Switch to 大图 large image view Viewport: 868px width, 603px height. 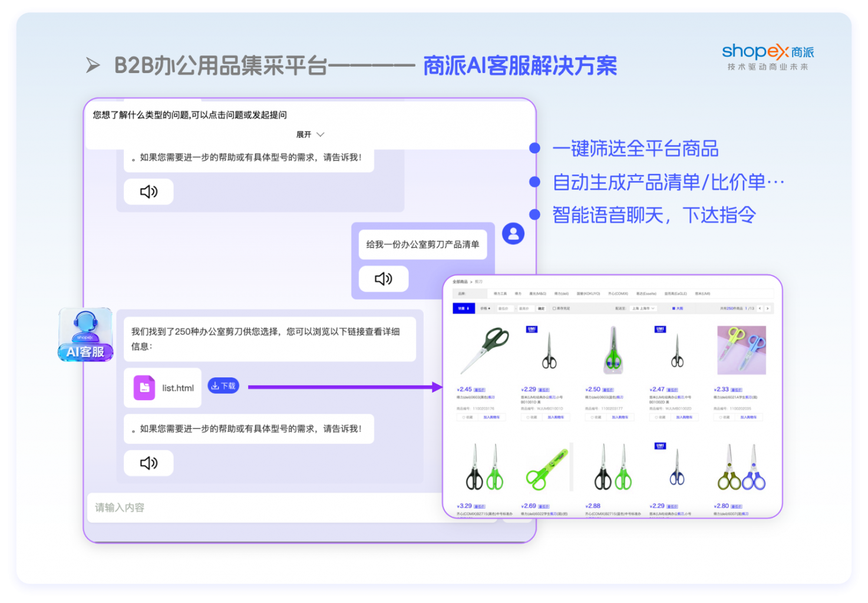pos(677,308)
